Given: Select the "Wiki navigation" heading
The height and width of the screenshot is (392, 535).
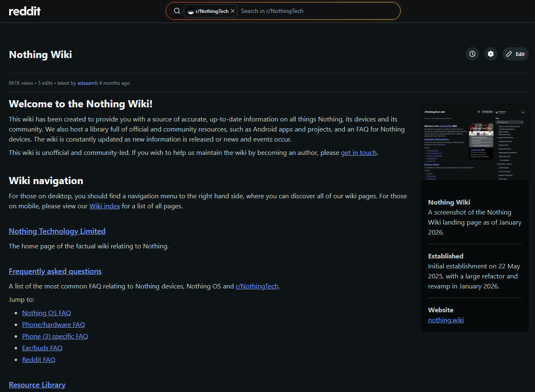Looking at the screenshot, I should point(46,181).
